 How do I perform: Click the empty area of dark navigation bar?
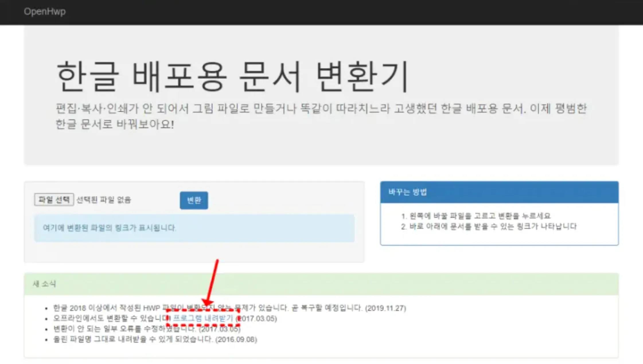[344, 12]
